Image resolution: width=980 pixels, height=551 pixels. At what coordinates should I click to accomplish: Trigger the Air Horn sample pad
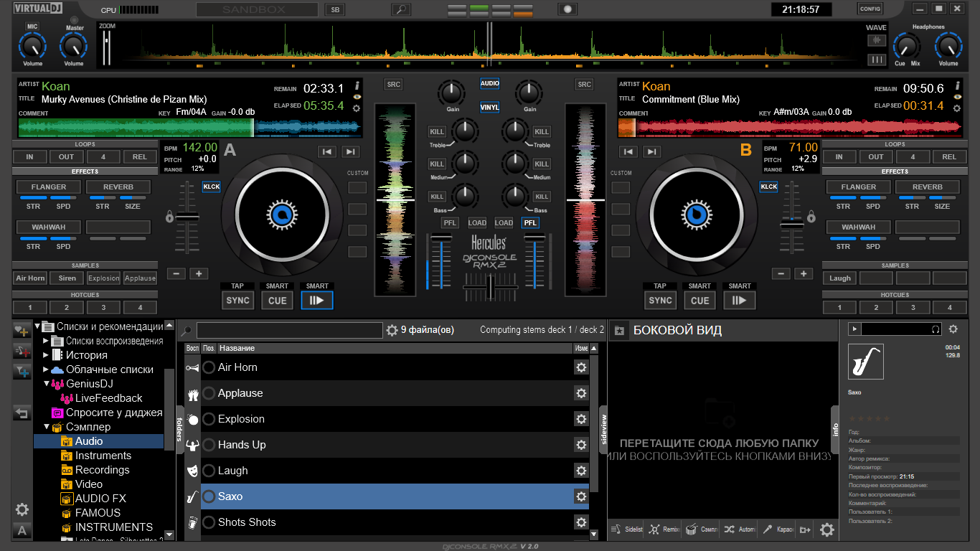pos(31,278)
